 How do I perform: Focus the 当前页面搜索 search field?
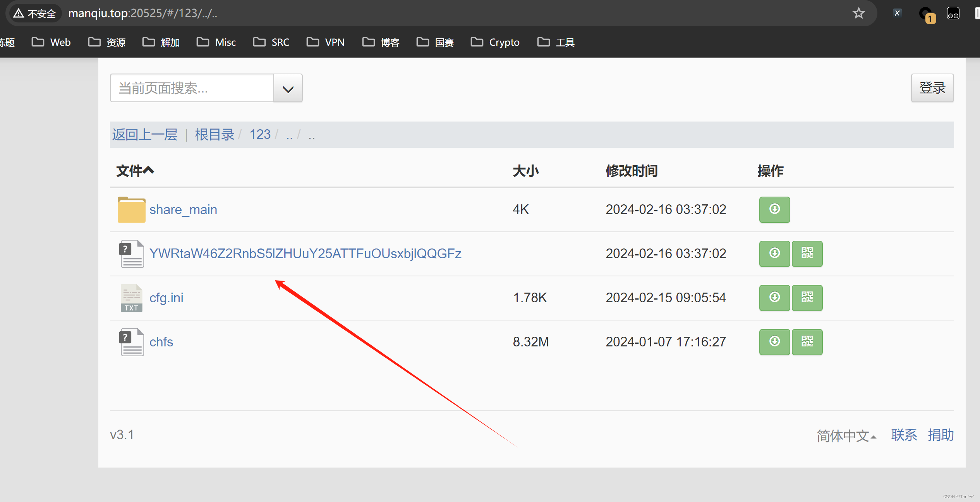coord(192,88)
